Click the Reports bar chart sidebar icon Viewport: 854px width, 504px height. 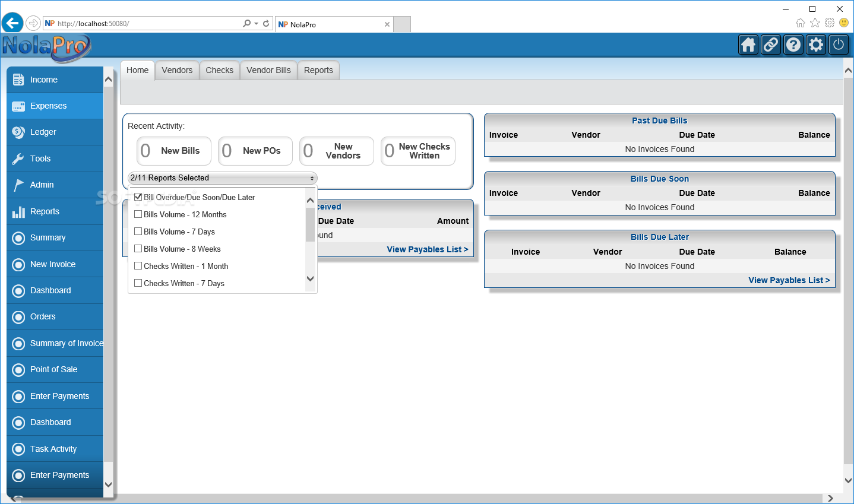[18, 212]
